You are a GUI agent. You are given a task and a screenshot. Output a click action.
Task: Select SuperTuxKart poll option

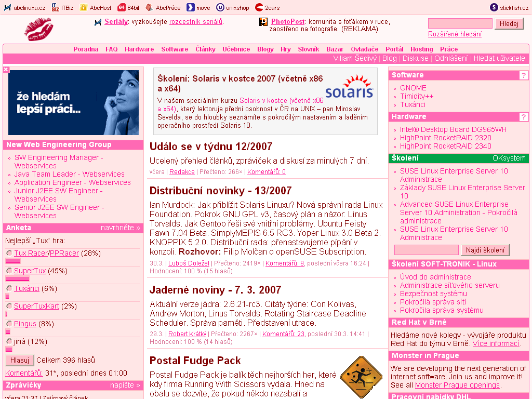pos(9,306)
